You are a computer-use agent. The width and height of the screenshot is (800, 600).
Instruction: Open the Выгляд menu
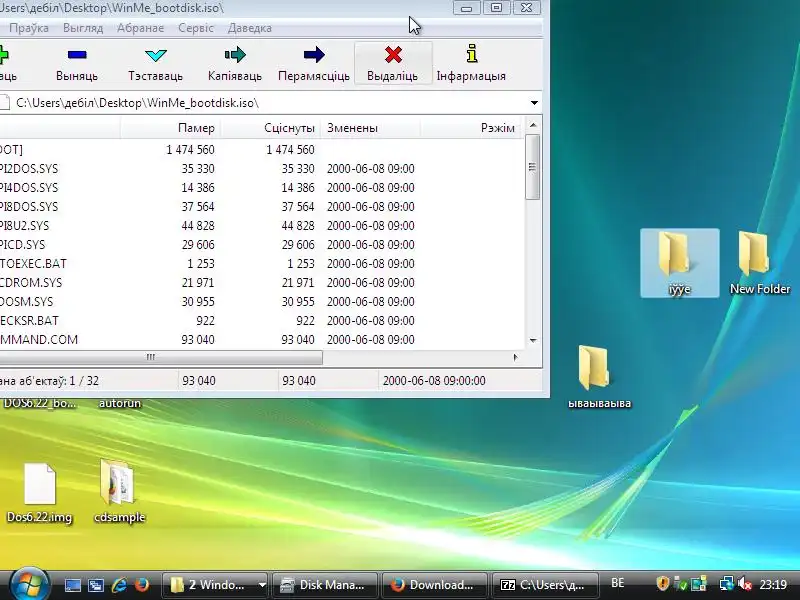(x=83, y=28)
